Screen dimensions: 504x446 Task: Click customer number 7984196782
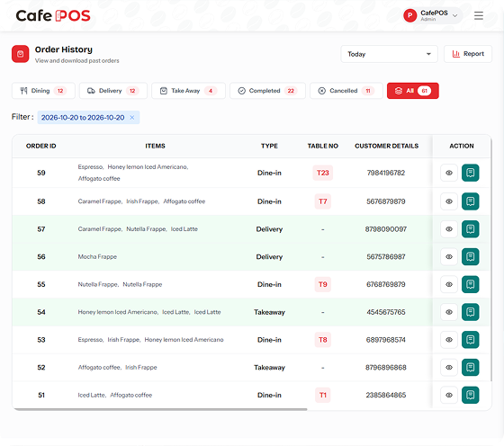point(386,173)
